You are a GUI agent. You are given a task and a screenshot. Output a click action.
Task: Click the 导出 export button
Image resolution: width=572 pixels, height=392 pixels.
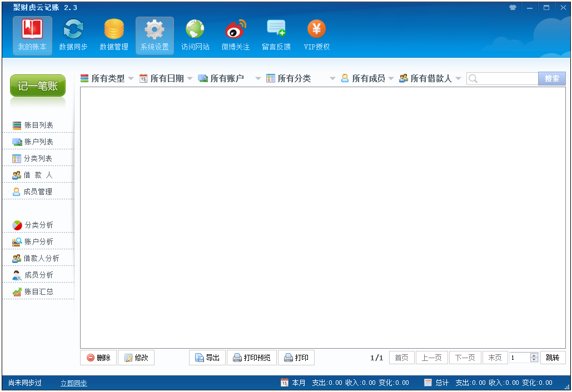click(207, 358)
